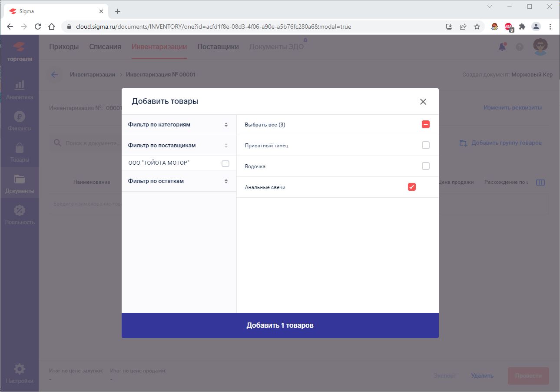Click Изменить реквизиты link

click(512, 108)
